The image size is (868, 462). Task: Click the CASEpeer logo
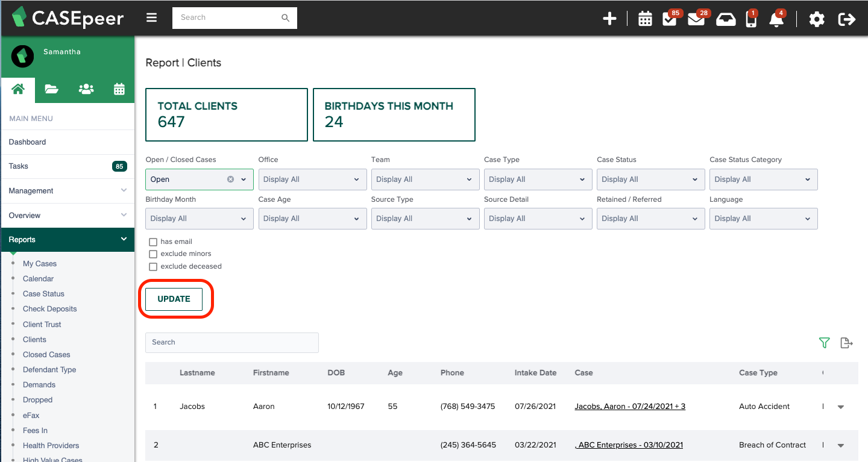pos(68,17)
